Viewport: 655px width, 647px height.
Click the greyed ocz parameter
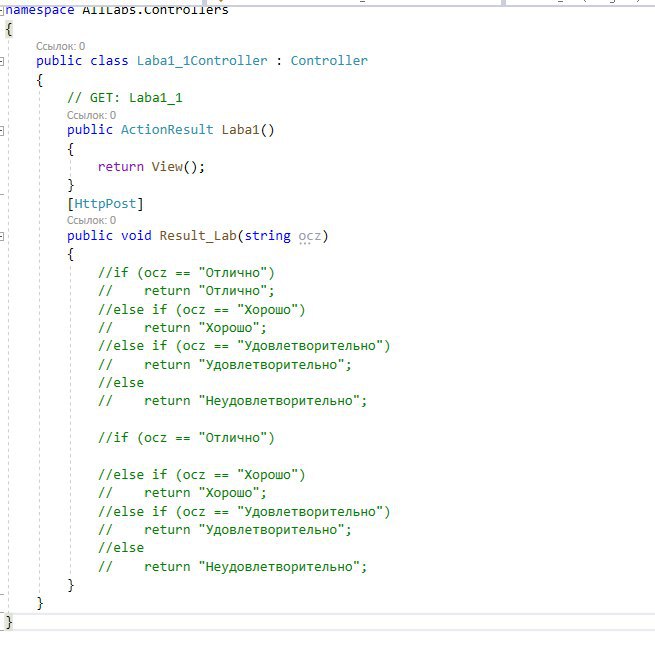coord(310,236)
